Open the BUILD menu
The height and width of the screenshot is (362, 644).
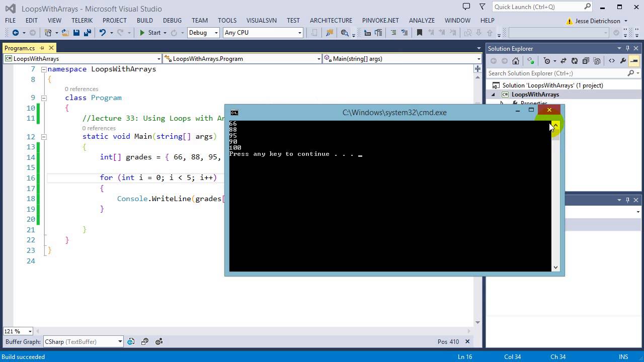(x=144, y=21)
